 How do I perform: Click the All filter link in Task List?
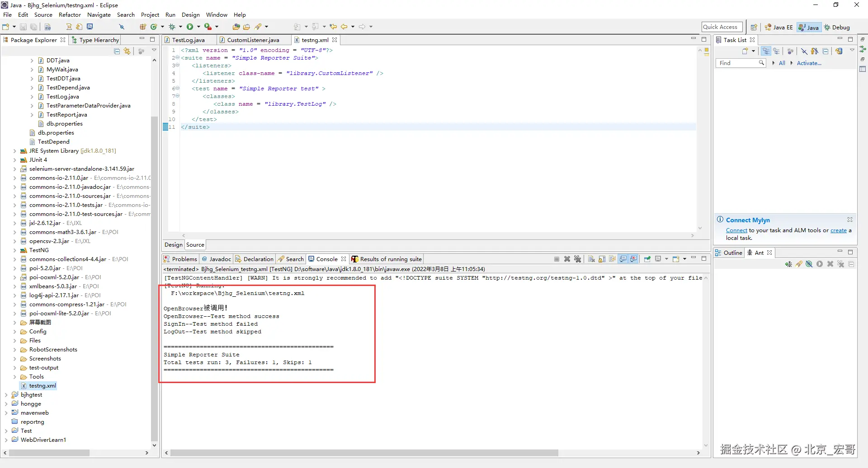782,63
